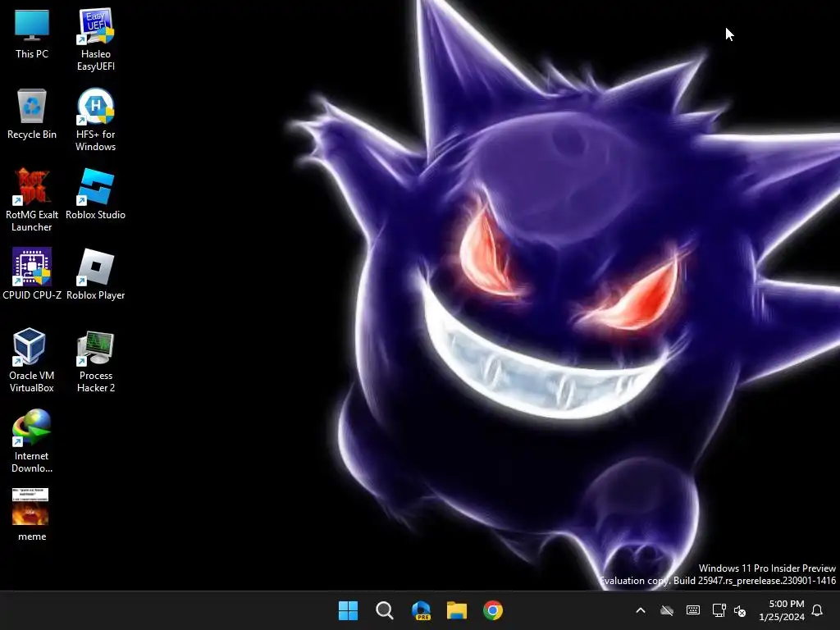Show hidden system tray icons
The image size is (840, 630).
(640, 610)
